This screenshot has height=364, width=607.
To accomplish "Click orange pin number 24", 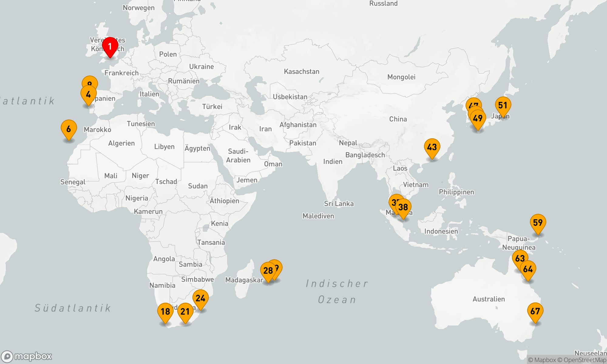I will coord(200,298).
